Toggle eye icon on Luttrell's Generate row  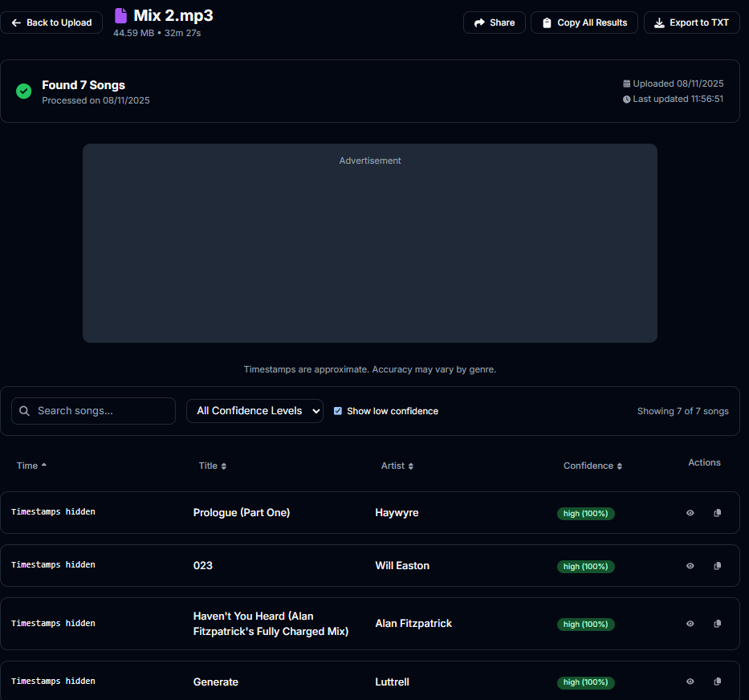pyautogui.click(x=690, y=682)
